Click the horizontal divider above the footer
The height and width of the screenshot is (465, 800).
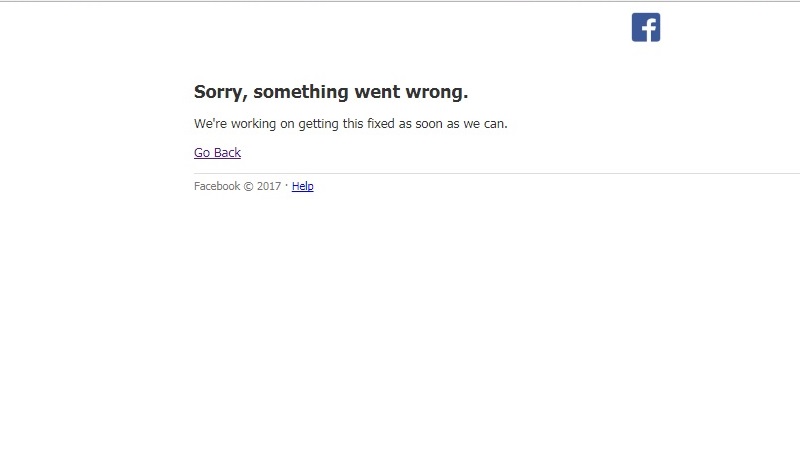tap(497, 174)
